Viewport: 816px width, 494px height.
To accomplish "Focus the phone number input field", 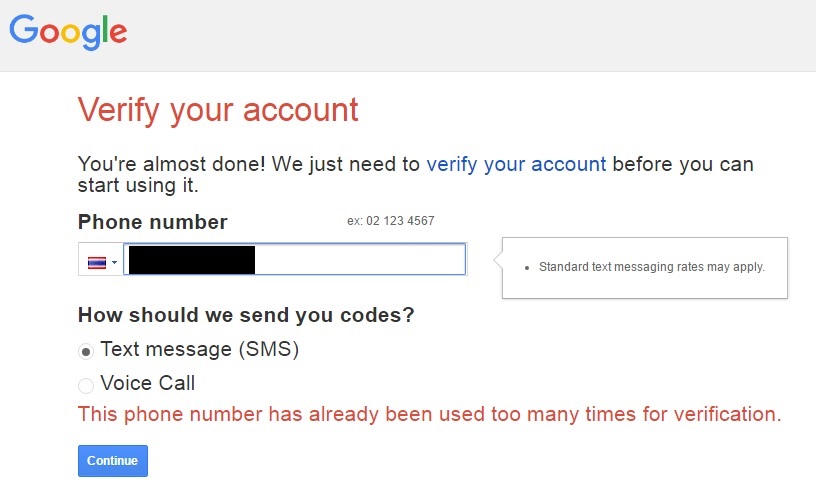I will [295, 259].
